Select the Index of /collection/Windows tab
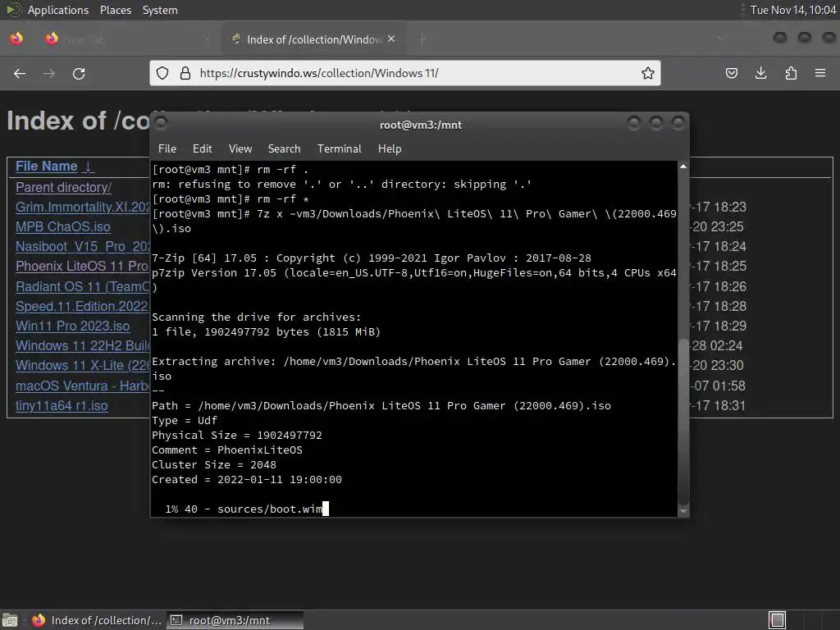 pos(314,39)
